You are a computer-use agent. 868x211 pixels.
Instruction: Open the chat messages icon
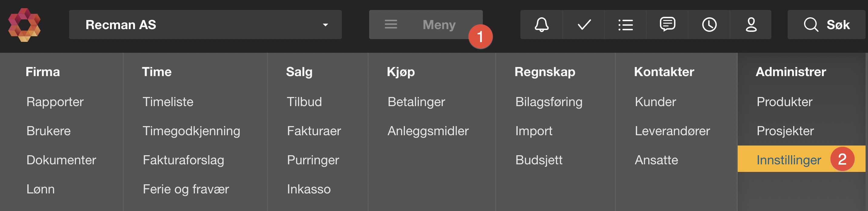pos(667,25)
